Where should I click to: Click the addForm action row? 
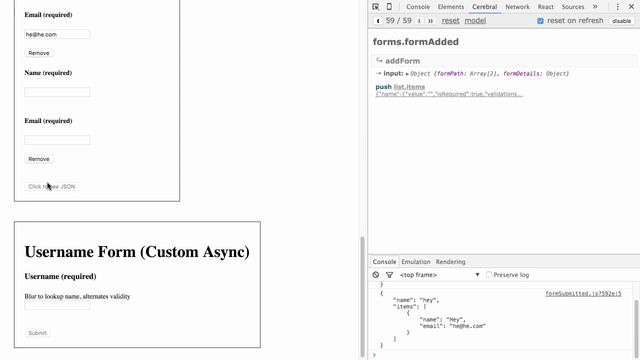(x=504, y=61)
